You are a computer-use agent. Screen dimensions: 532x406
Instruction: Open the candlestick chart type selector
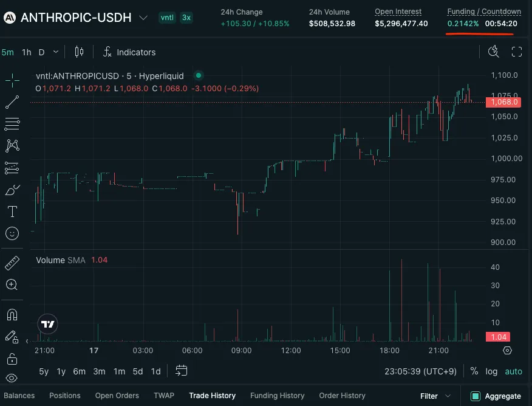tap(79, 52)
